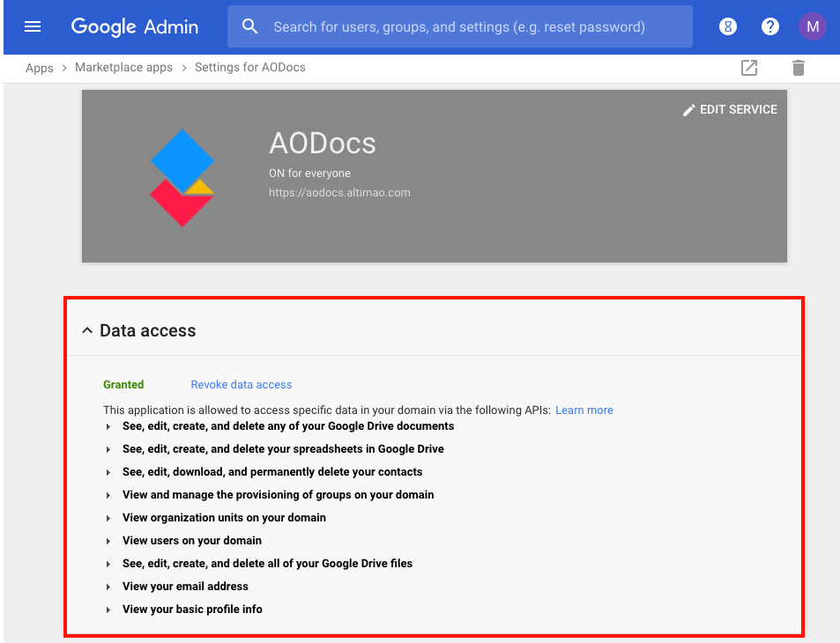Open the hamburger main menu
The image size is (840, 643).
[33, 26]
